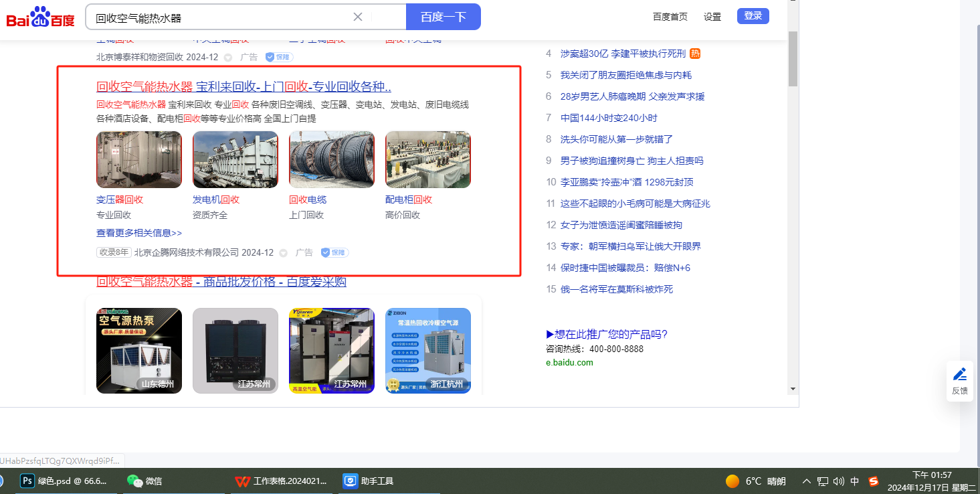Click the 百度一下 search button

click(444, 17)
